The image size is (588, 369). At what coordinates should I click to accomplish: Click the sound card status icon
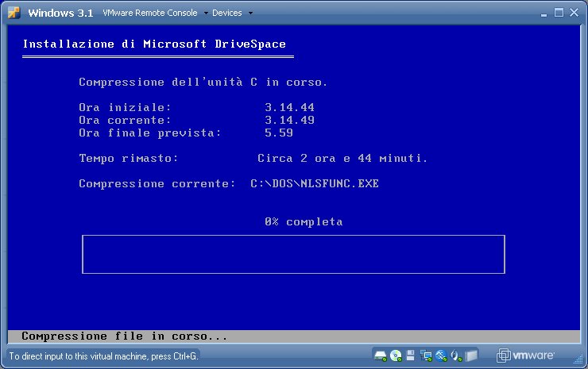point(456,356)
